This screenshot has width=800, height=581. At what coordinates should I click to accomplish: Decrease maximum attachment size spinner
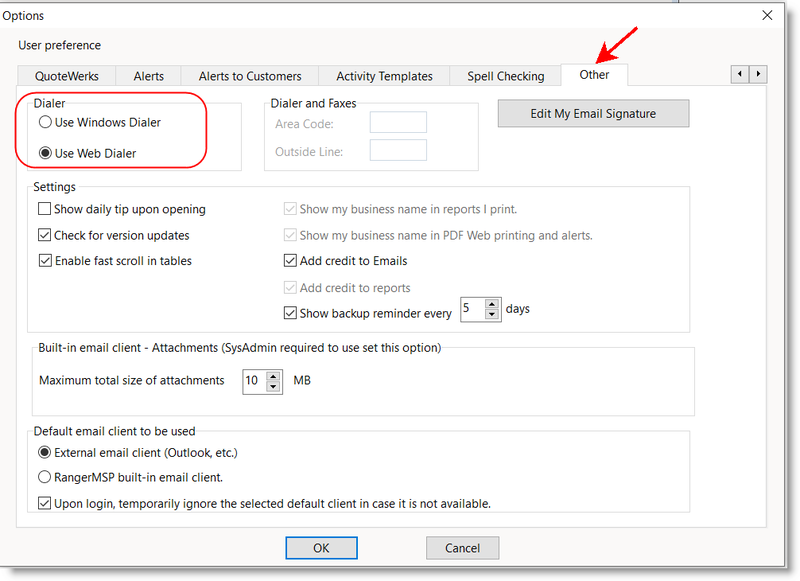pos(273,387)
